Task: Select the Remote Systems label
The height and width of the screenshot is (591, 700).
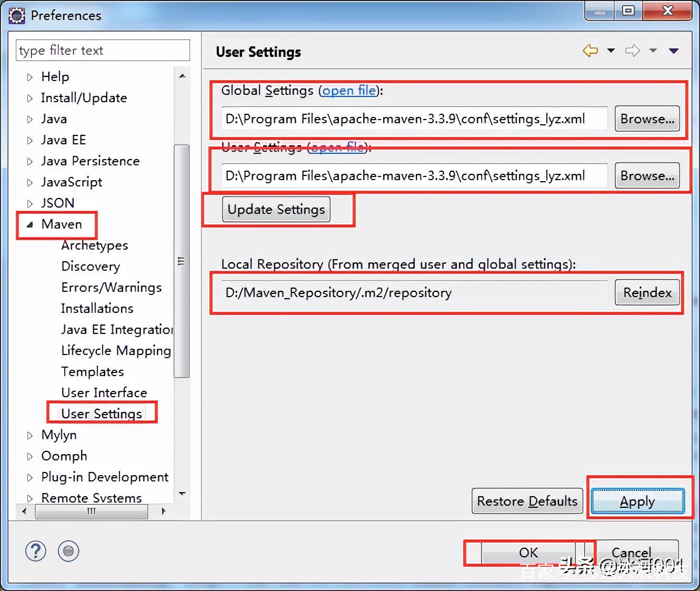Action: (x=92, y=498)
